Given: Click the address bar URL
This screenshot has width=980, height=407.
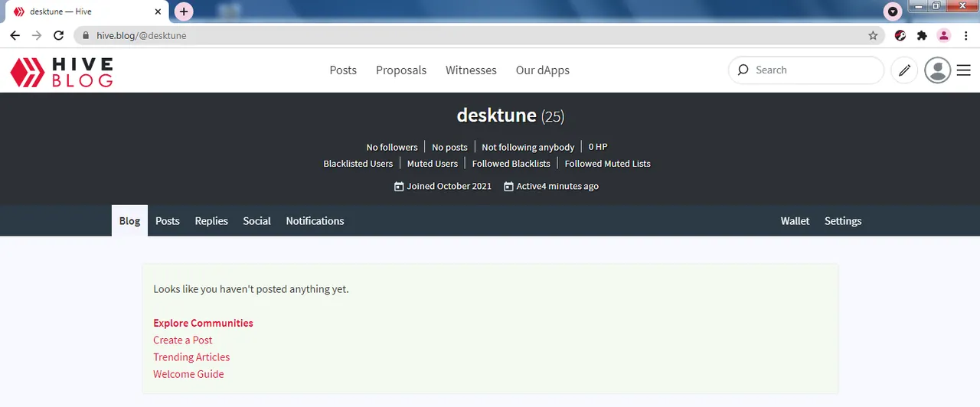Looking at the screenshot, I should (x=142, y=35).
